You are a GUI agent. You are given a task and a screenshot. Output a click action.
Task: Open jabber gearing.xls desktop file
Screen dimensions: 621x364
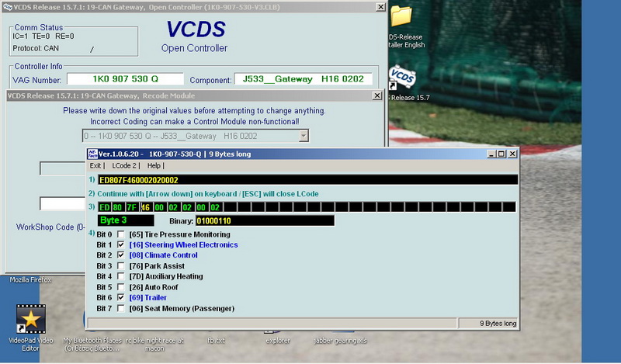pos(340,340)
